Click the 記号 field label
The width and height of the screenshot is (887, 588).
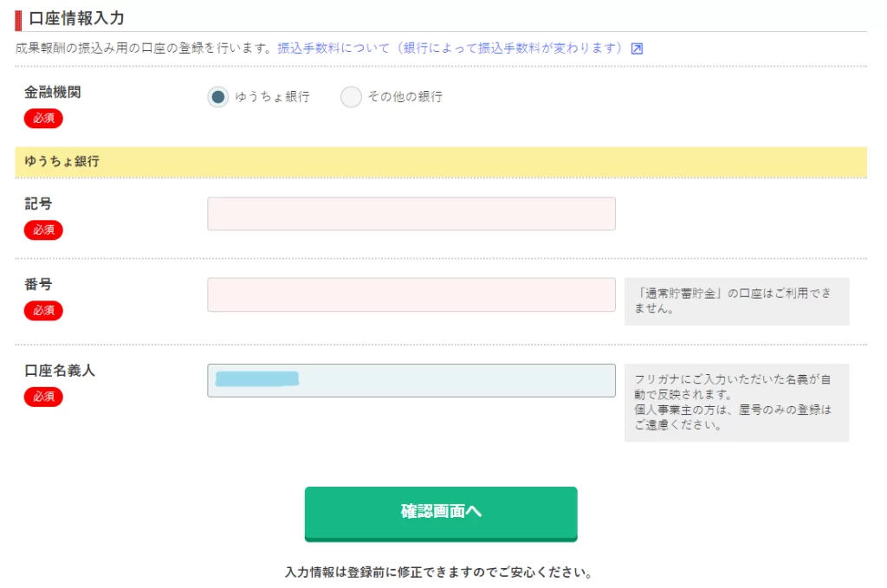39,204
